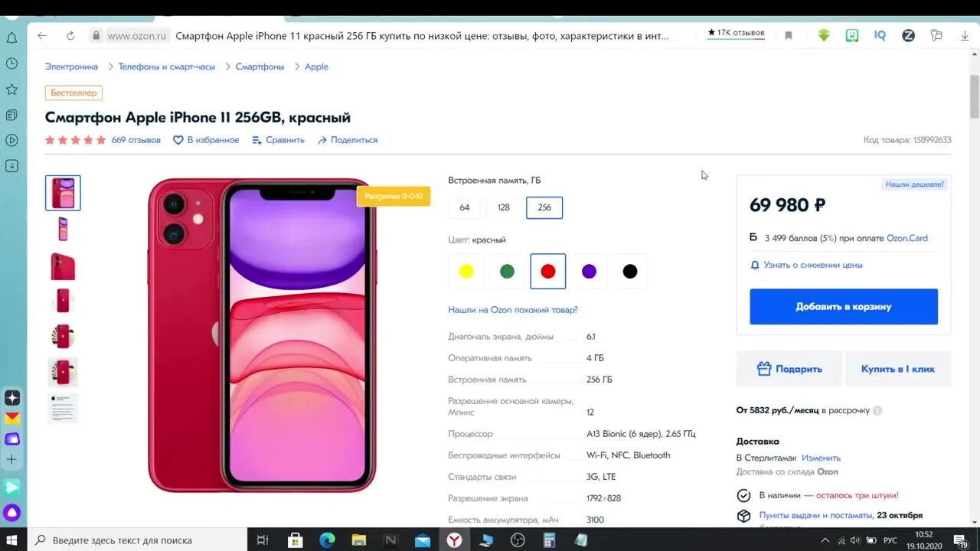Click the installment info icon next to рассрочку
The height and width of the screenshot is (551, 980).
click(877, 410)
